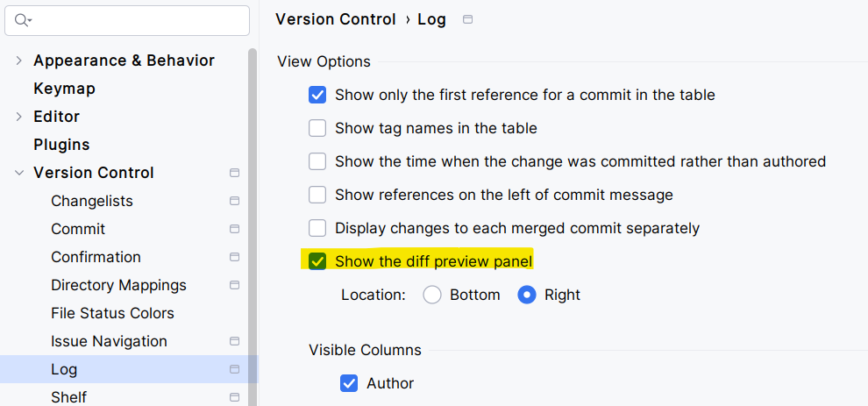The image size is (868, 406).
Task: Click project-level icon next to Issue Navigation
Action: click(x=234, y=341)
